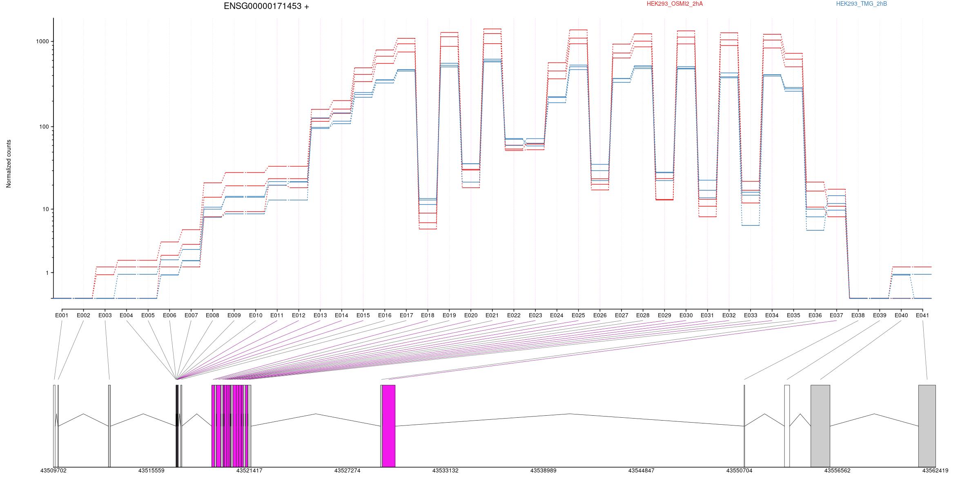This screenshot has width=980, height=490.
Task: Click exon label E013
Action: point(320,315)
